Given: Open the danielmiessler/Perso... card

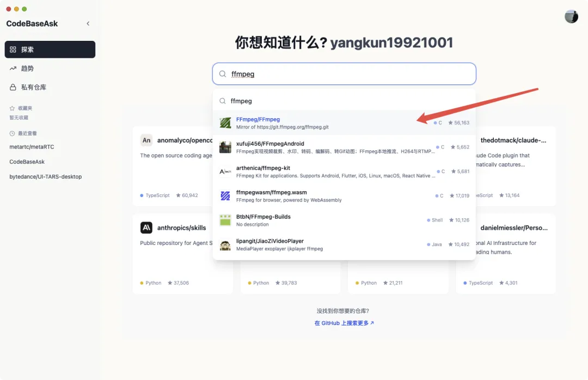Looking at the screenshot, I should click(516, 254).
